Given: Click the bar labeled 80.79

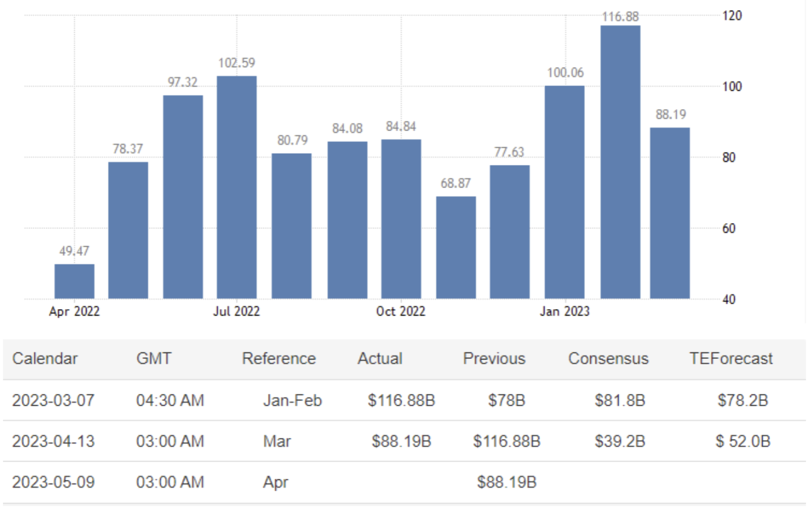Looking at the screenshot, I should [292, 226].
